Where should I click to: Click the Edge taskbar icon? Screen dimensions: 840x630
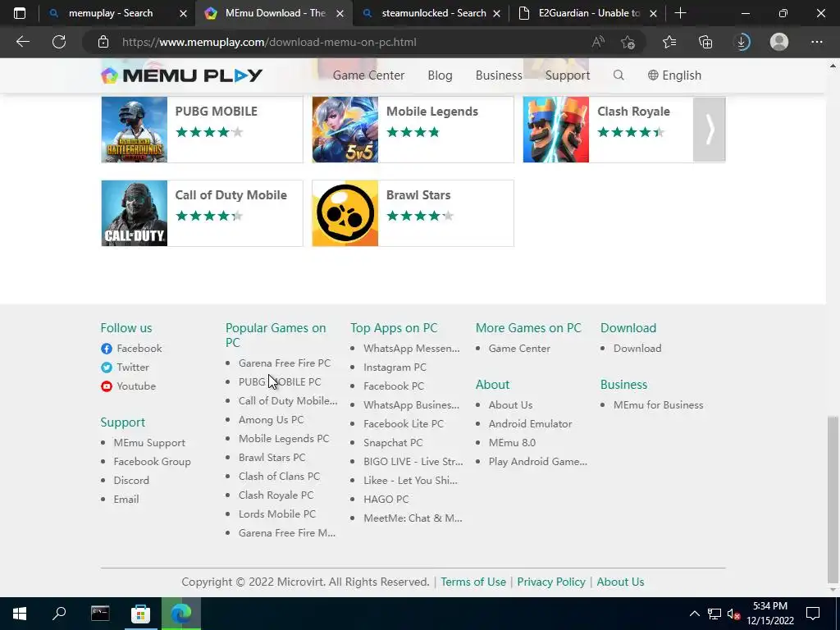tap(181, 614)
